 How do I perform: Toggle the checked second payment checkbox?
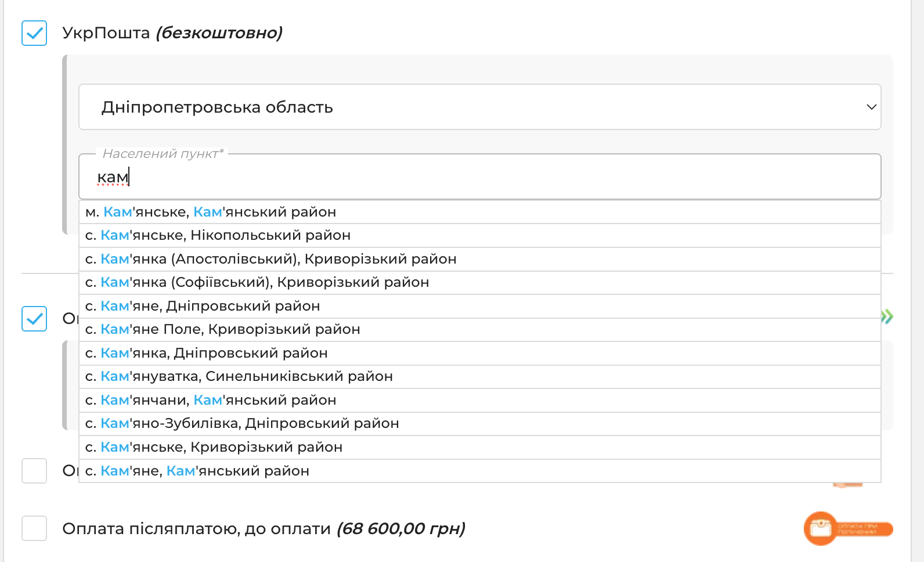point(34,319)
